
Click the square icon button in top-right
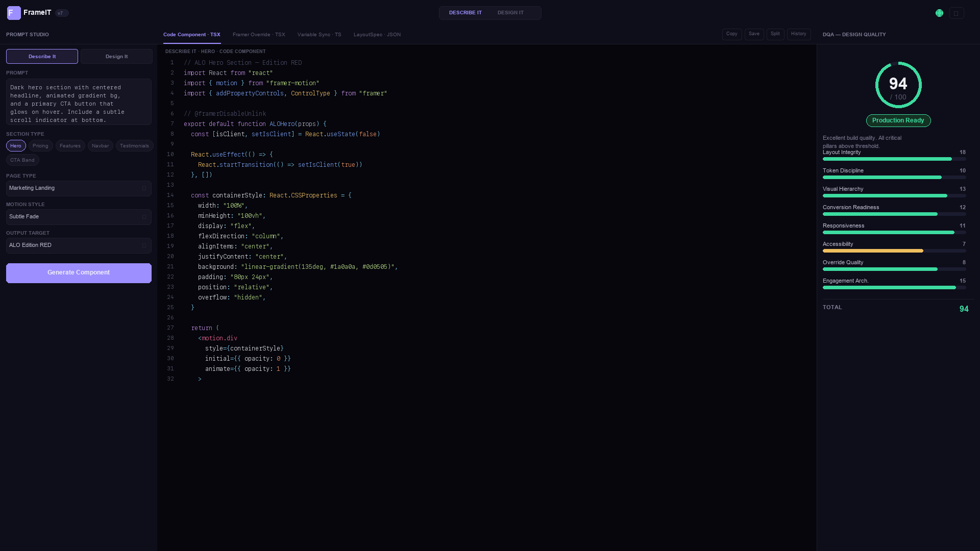(957, 13)
